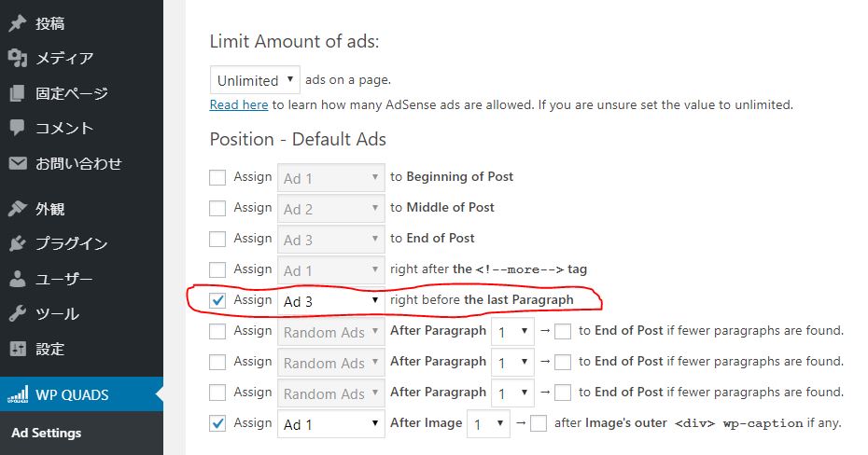Expand the After Image number dropdown
Viewport: 868px width, 455px height.
click(488, 424)
